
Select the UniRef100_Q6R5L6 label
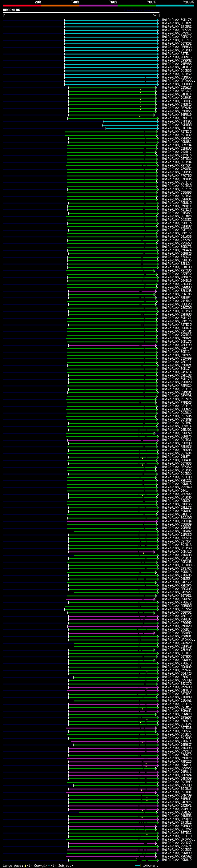click(176, 57)
